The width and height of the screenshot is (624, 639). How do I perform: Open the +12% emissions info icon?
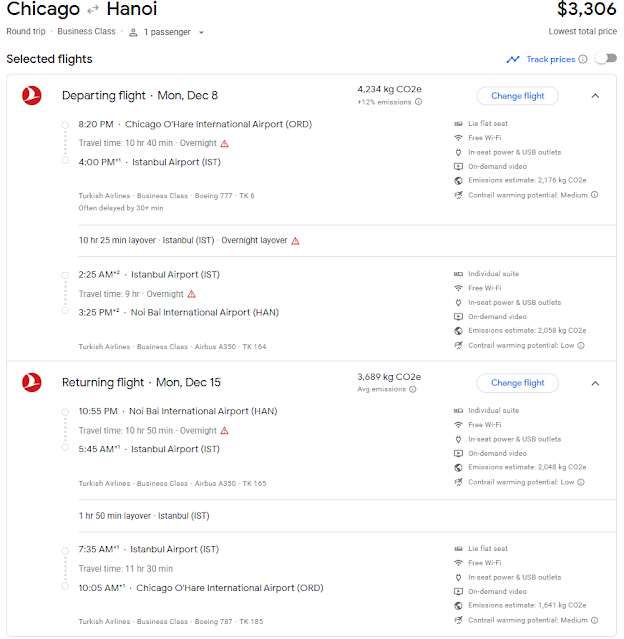(419, 102)
